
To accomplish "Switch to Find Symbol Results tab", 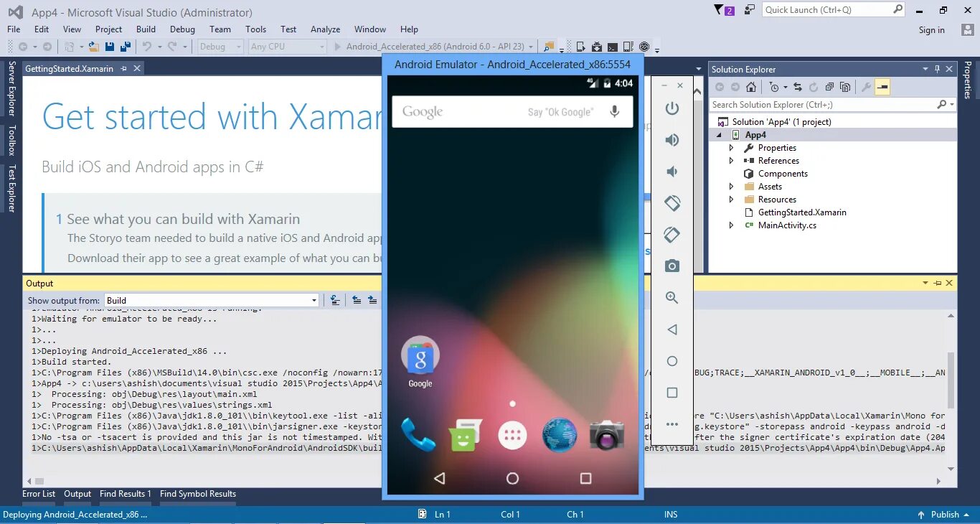I will (x=198, y=494).
